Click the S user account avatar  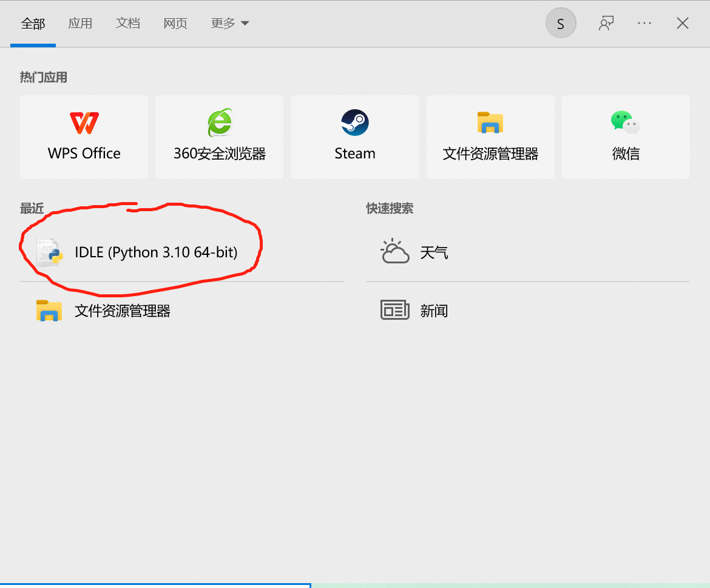(x=561, y=24)
